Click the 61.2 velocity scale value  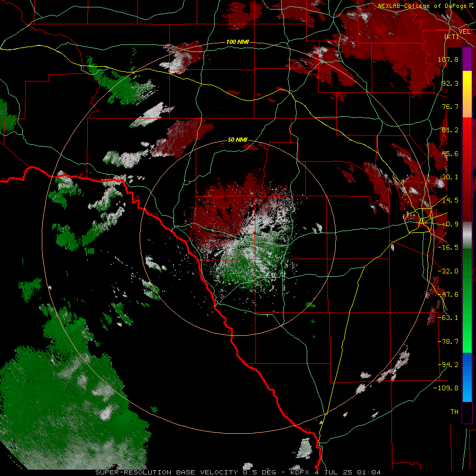(450, 130)
